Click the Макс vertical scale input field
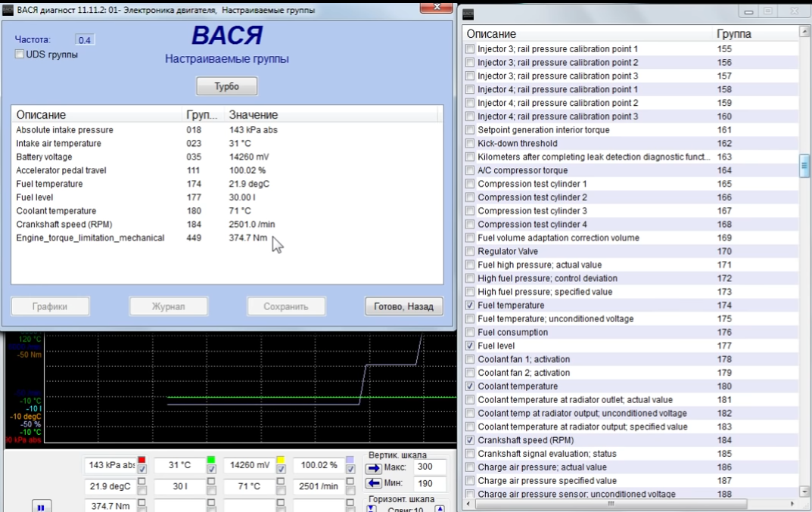 pyautogui.click(x=430, y=467)
